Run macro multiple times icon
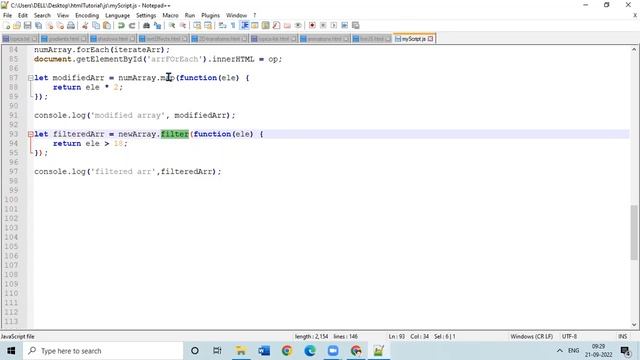Viewport: 640px width, 360px height. point(344,25)
